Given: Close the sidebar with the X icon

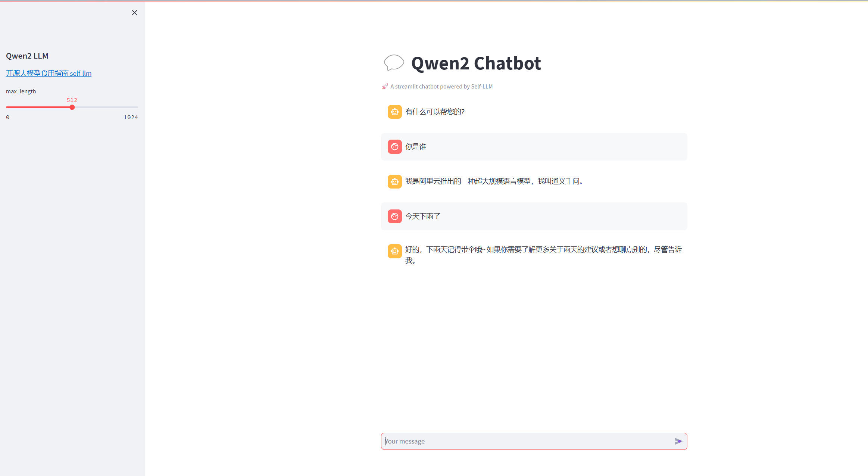Looking at the screenshot, I should [135, 13].
